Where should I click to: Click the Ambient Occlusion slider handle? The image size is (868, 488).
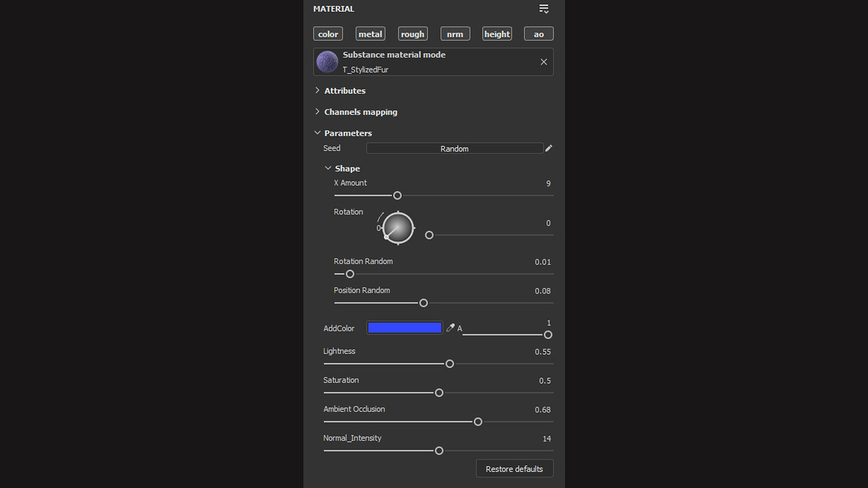(x=478, y=422)
